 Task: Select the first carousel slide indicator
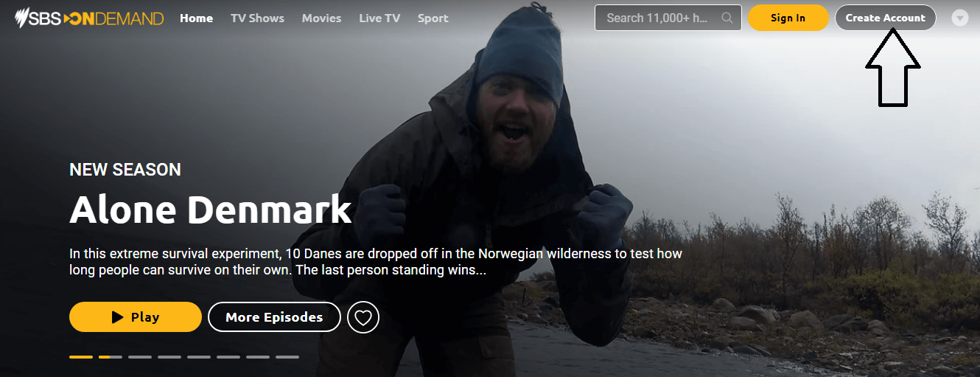pyautogui.click(x=81, y=357)
